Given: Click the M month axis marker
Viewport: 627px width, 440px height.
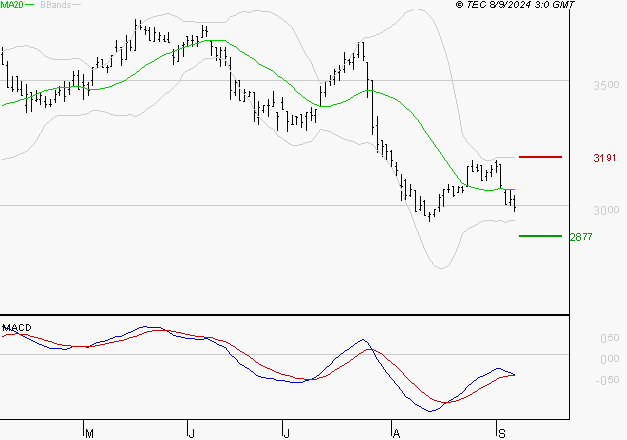Looking at the screenshot, I should [x=90, y=434].
